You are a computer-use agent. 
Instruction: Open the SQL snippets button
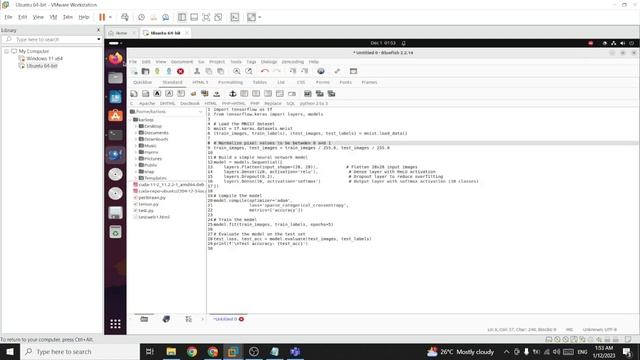(x=290, y=104)
